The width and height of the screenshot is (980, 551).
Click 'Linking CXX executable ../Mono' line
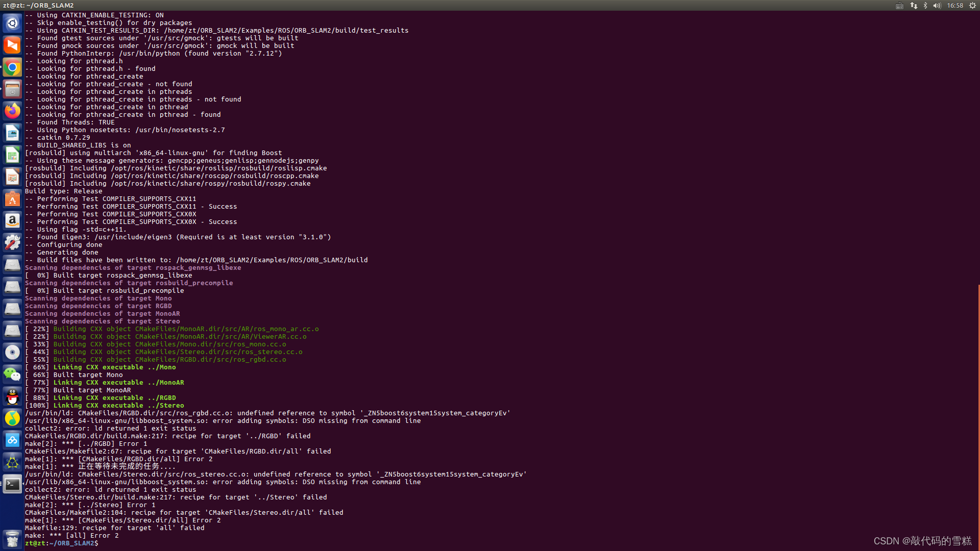[101, 367]
